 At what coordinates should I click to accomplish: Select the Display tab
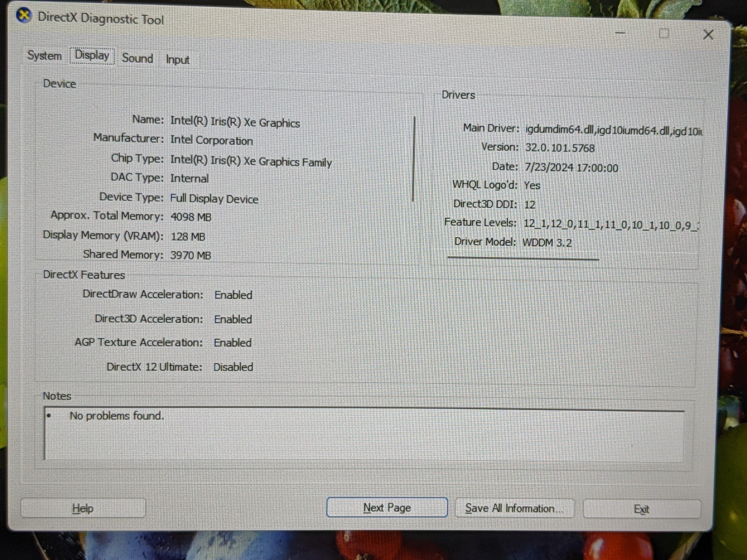[92, 55]
